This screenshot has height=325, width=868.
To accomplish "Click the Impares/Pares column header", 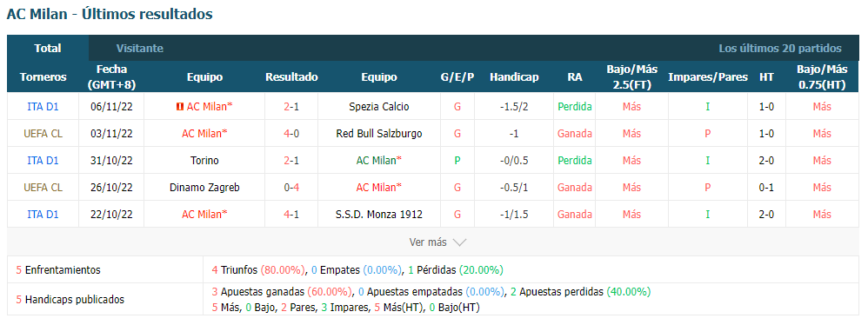I will pyautogui.click(x=707, y=76).
